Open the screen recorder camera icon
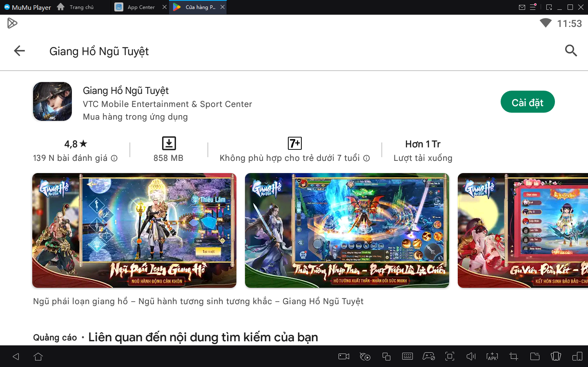The width and height of the screenshot is (588, 367). pyautogui.click(x=344, y=356)
